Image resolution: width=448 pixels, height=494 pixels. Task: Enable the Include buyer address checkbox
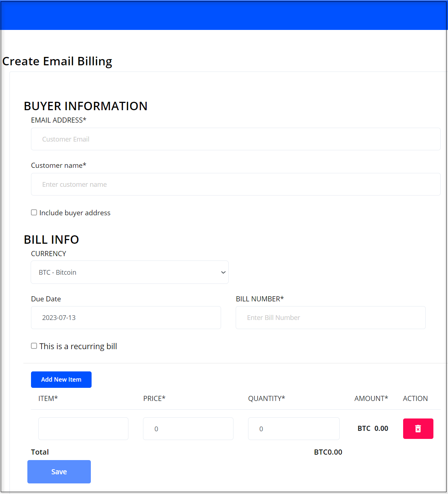pyautogui.click(x=34, y=212)
